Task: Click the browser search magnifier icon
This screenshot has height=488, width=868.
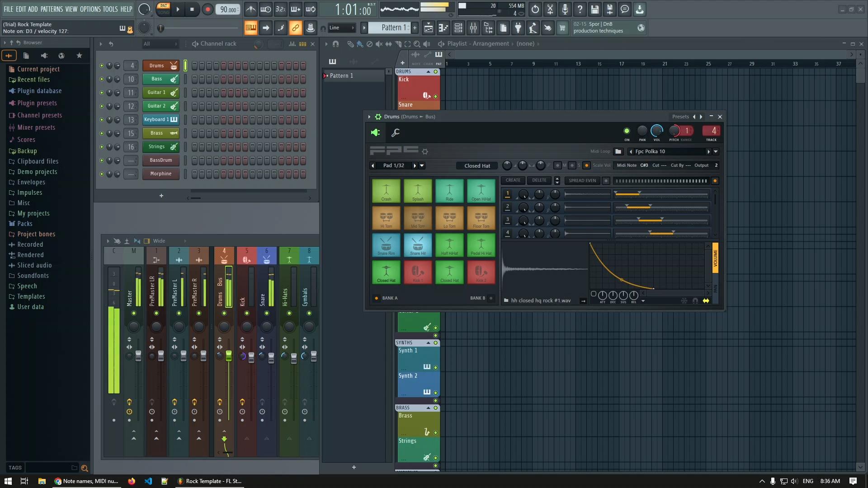Action: 84,468
